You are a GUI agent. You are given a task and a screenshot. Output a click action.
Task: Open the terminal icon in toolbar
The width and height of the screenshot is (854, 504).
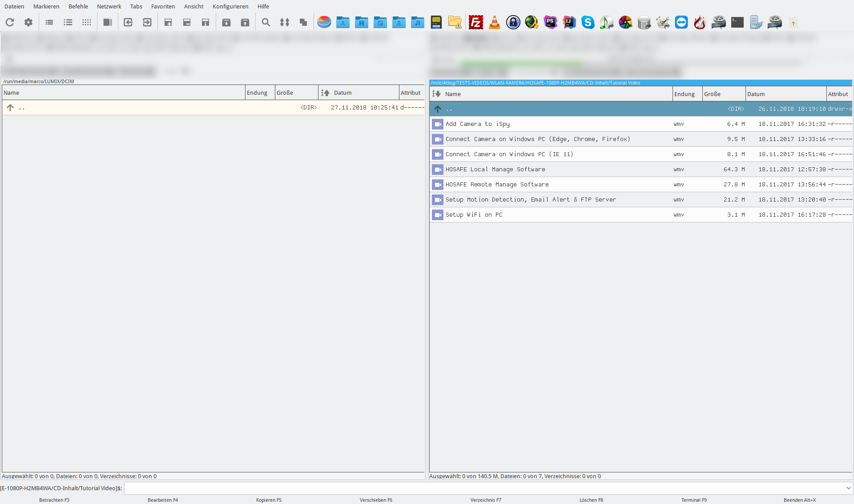point(737,22)
